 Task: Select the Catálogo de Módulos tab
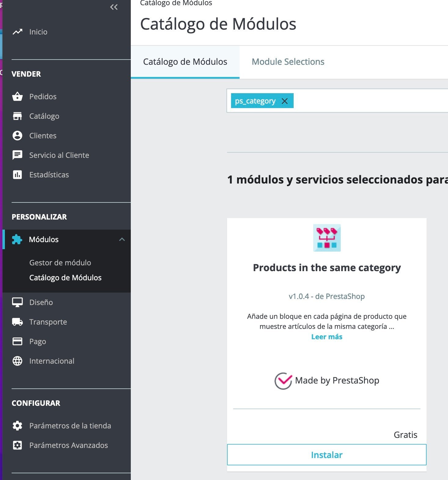[185, 62]
